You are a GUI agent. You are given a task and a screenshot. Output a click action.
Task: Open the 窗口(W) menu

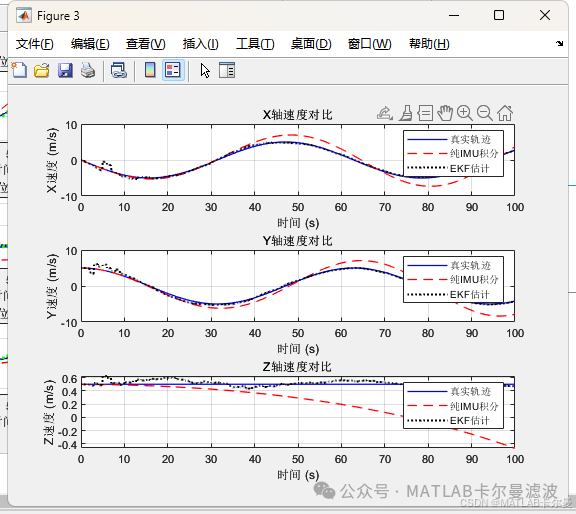(370, 44)
